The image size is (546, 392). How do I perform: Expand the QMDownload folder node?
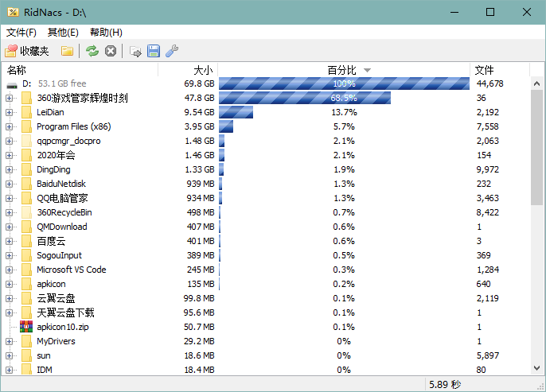9,227
